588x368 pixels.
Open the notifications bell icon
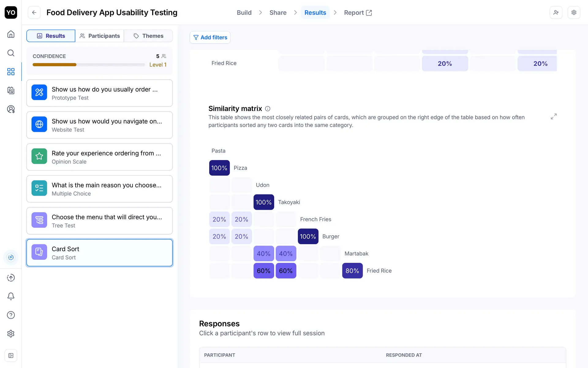(x=11, y=296)
